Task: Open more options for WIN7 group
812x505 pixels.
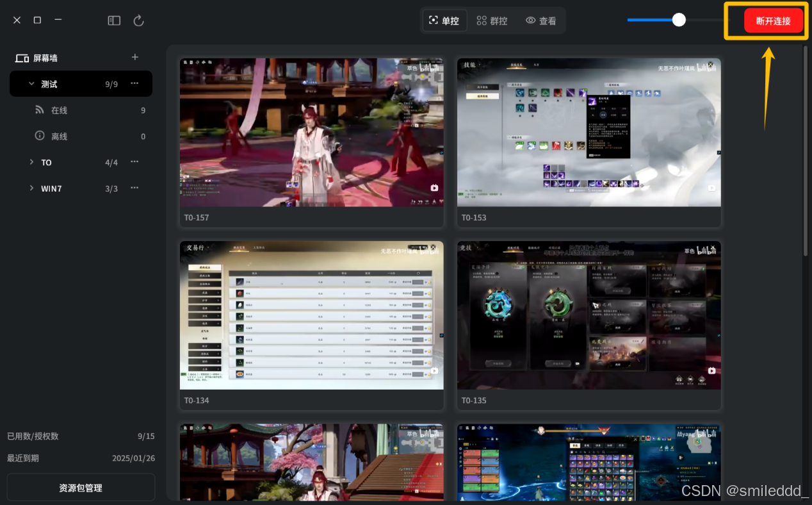Action: point(134,188)
